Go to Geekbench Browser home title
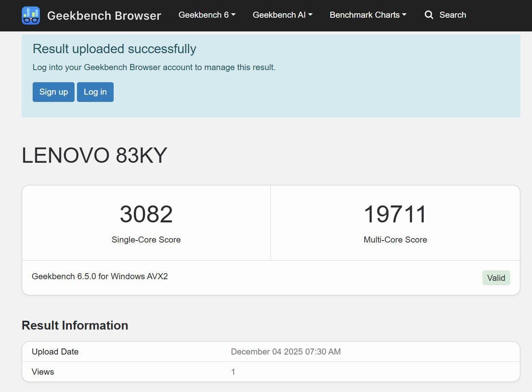Image resolution: width=532 pixels, height=392 pixels. 104,15
